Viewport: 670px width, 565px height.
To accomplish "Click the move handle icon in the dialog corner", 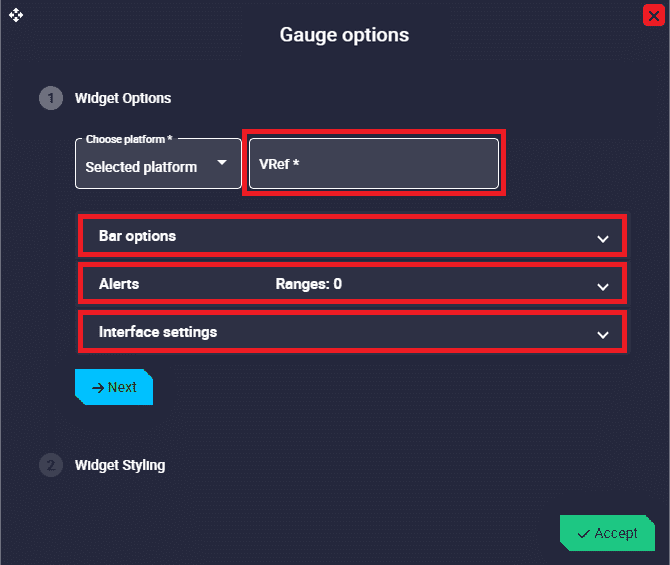I will (x=16, y=16).
